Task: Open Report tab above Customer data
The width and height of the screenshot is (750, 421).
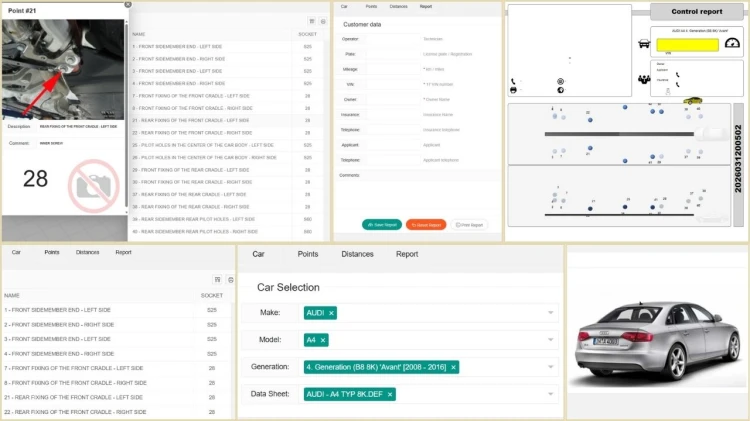Action: [426, 7]
